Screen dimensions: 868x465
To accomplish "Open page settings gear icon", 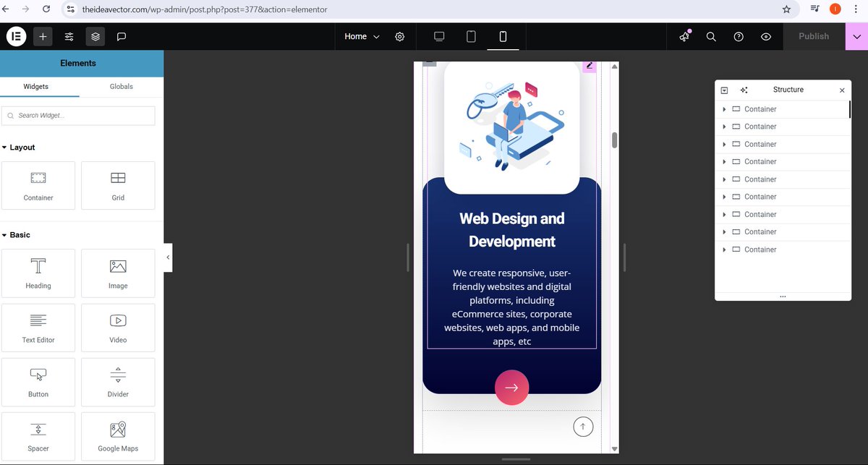I will [x=400, y=36].
